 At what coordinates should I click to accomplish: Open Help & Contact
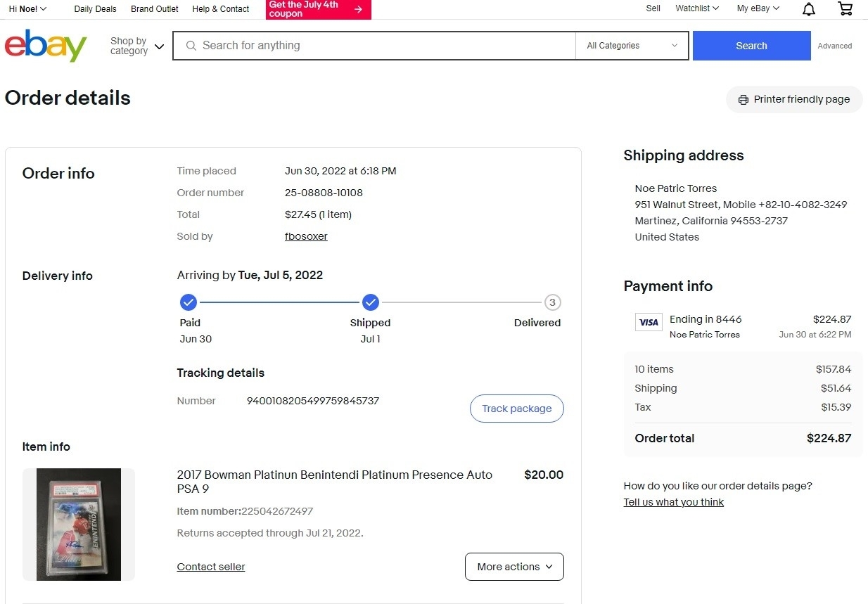(221, 9)
